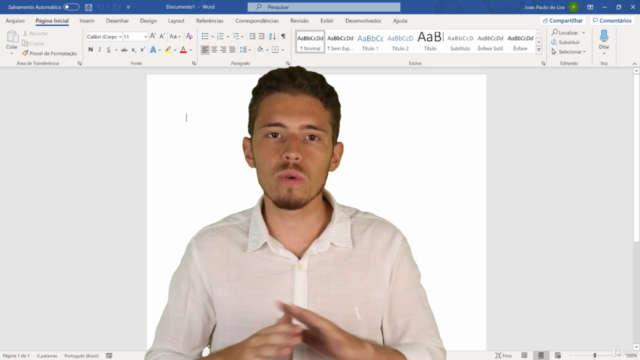This screenshot has width=640, height=360.
Task: Sort the selected text
Action: pos(272,36)
